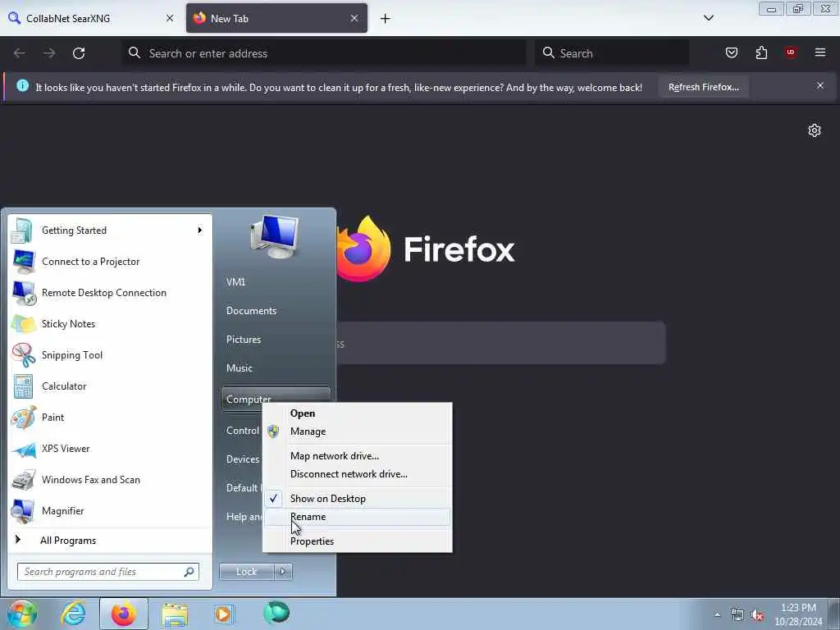Open Internet Explorer from taskbar

click(x=73, y=614)
